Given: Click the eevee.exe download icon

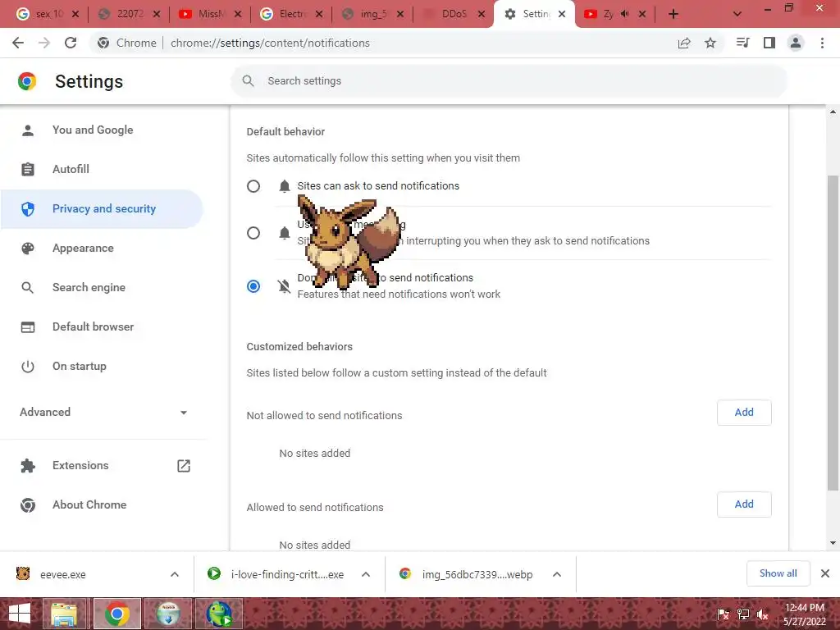Looking at the screenshot, I should click(x=23, y=573).
